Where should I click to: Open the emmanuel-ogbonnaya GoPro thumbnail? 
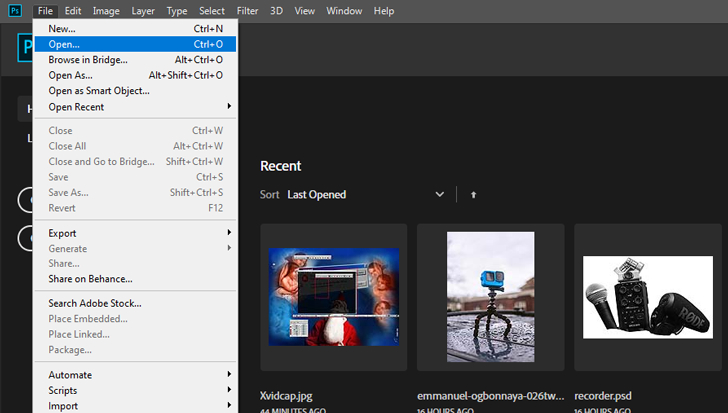(x=490, y=297)
